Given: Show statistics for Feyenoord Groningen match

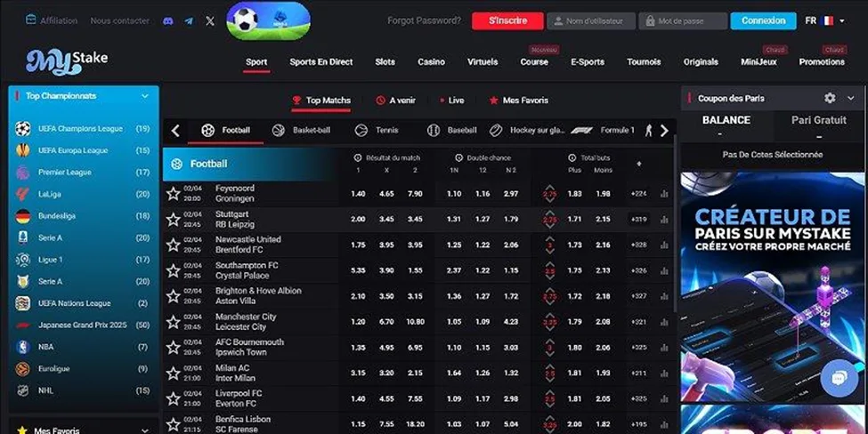Looking at the screenshot, I should pos(664,194).
